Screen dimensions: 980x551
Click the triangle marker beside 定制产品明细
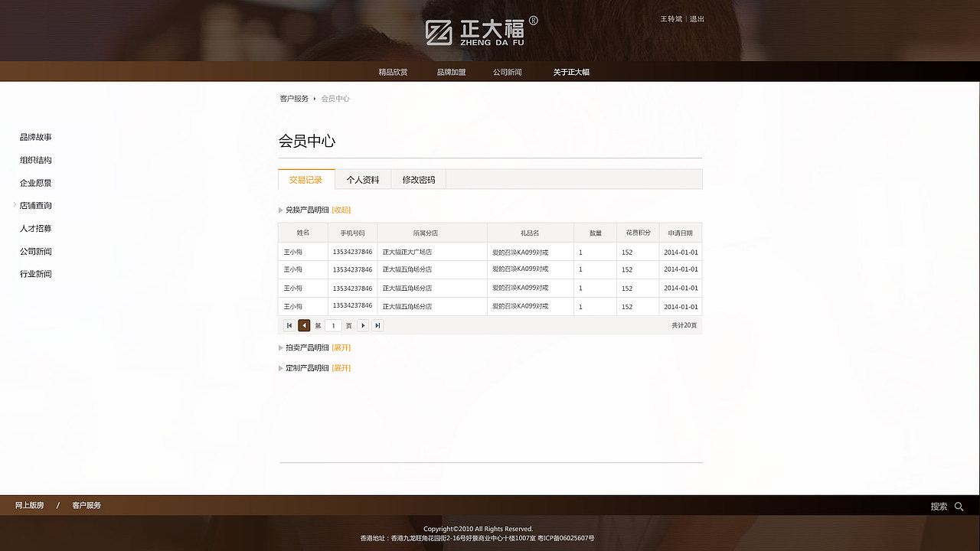(280, 367)
